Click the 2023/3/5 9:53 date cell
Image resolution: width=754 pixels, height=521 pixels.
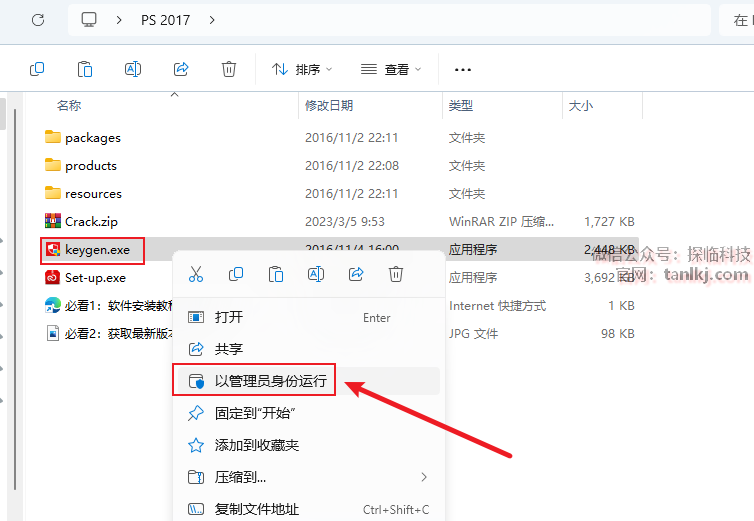tap(344, 221)
